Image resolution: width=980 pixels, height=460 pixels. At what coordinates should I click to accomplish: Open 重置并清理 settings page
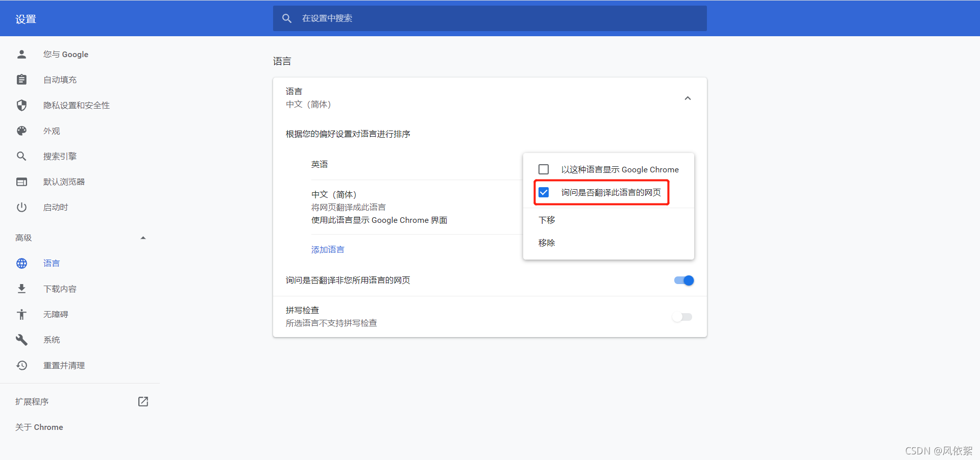pyautogui.click(x=64, y=365)
